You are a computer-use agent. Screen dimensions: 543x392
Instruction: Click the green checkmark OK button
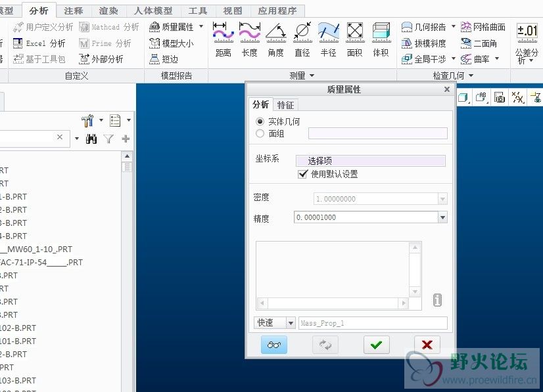pyautogui.click(x=377, y=345)
